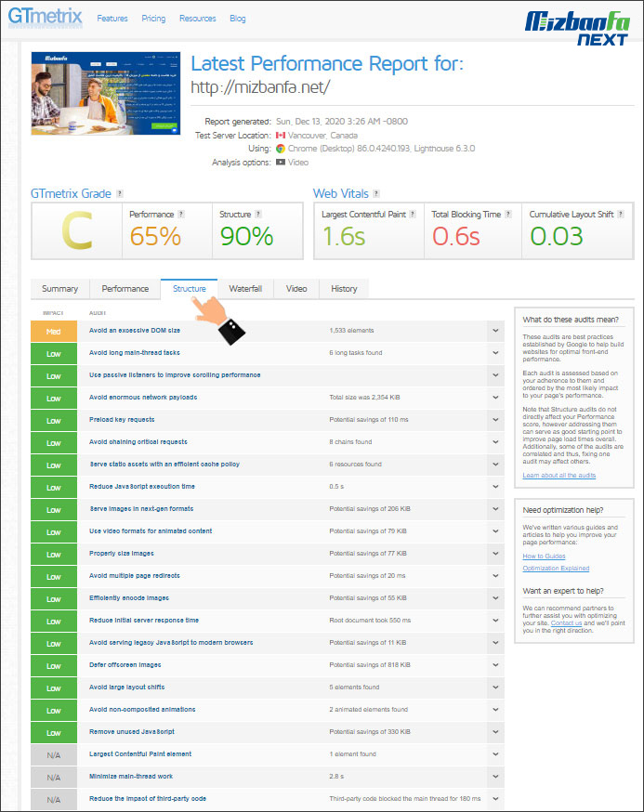Viewport: 644px width, 812px height.
Task: Go to the Blog
Action: click(238, 19)
